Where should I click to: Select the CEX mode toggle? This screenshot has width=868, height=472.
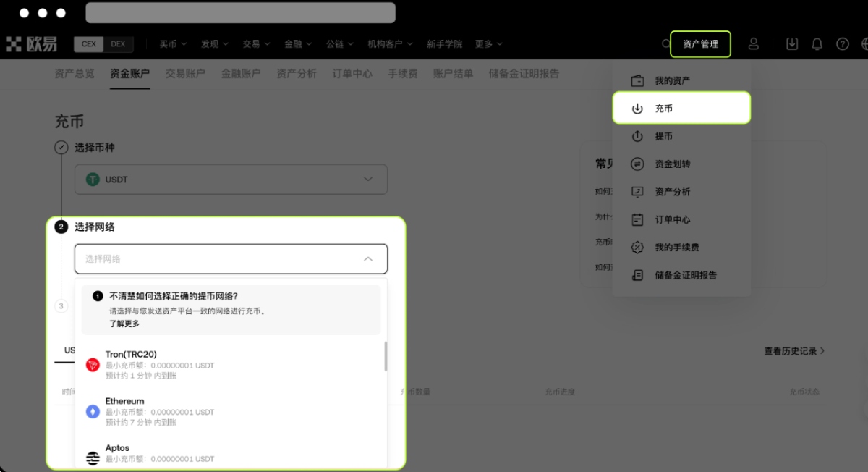click(88, 43)
